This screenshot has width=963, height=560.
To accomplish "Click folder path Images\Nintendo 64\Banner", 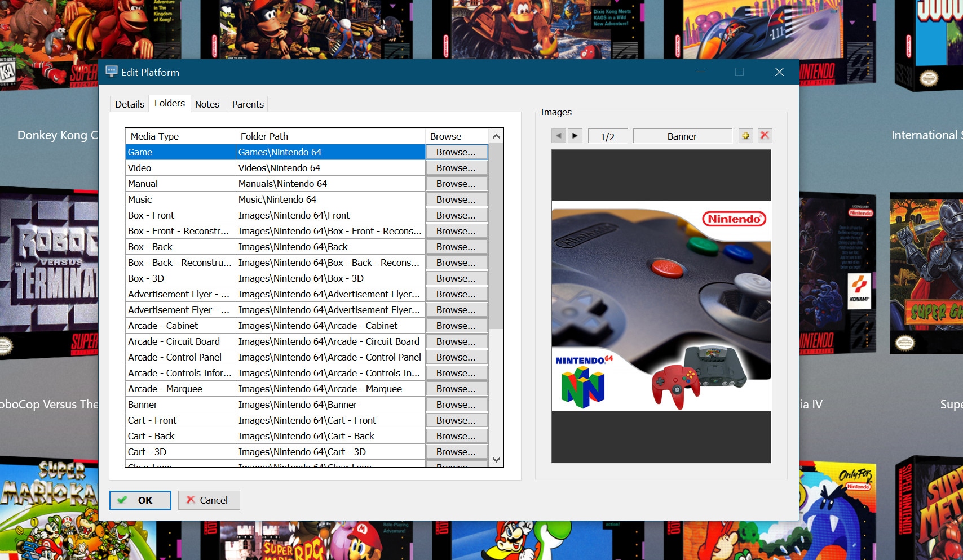I will coord(330,405).
